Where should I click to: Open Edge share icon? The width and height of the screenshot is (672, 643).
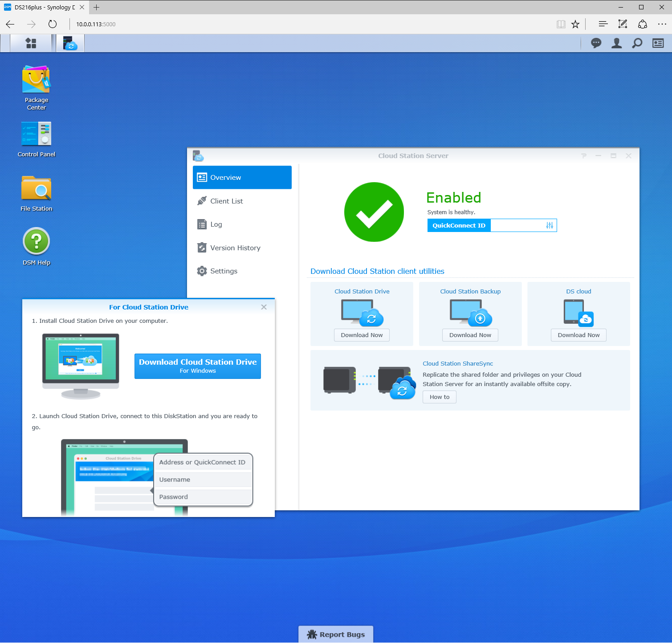click(642, 24)
